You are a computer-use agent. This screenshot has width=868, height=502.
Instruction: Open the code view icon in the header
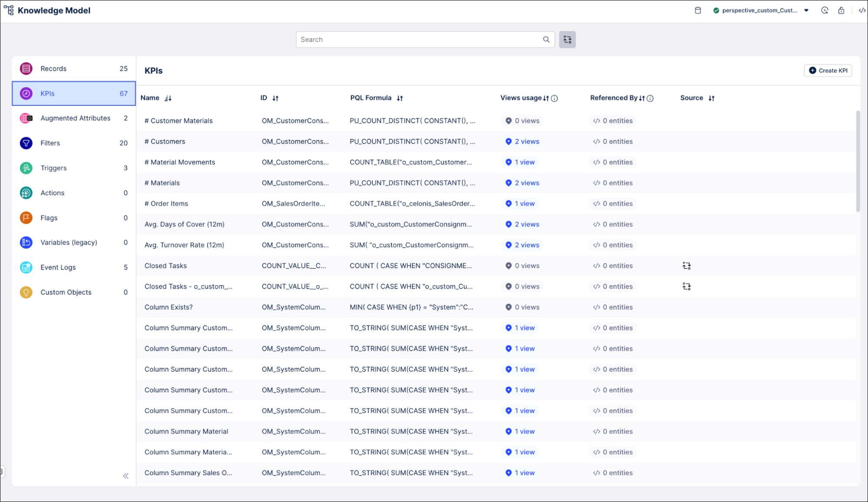[x=862, y=10]
